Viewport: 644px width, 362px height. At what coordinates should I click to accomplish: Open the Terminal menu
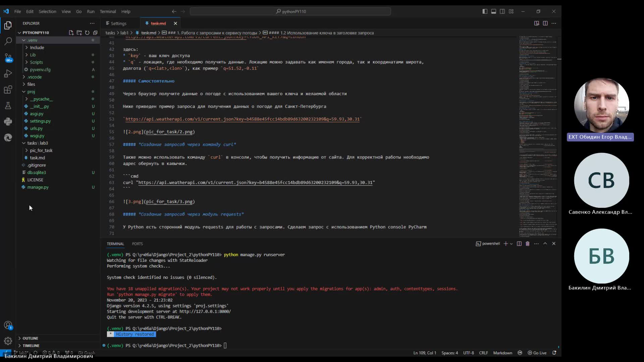108,11
